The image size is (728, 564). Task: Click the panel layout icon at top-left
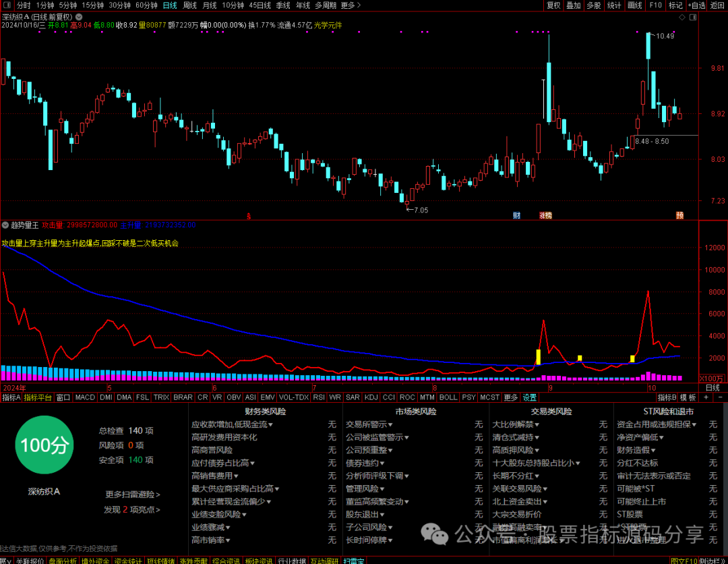(x=7, y=5)
